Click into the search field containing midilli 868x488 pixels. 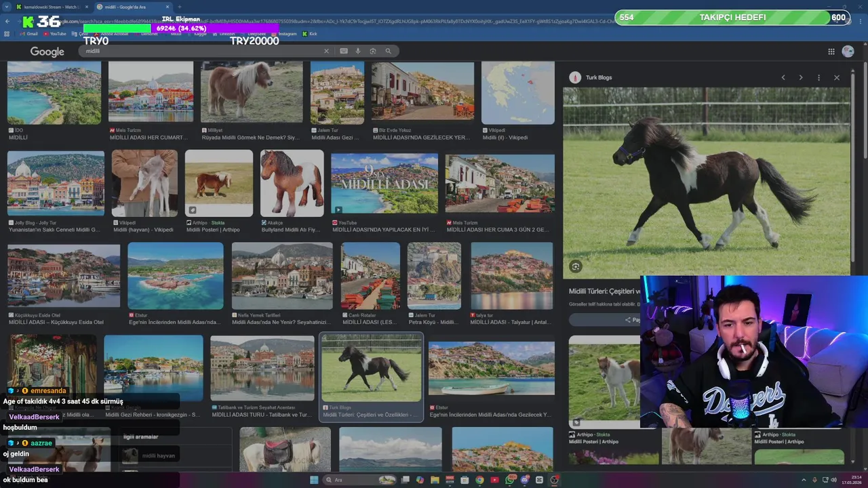[x=203, y=51]
